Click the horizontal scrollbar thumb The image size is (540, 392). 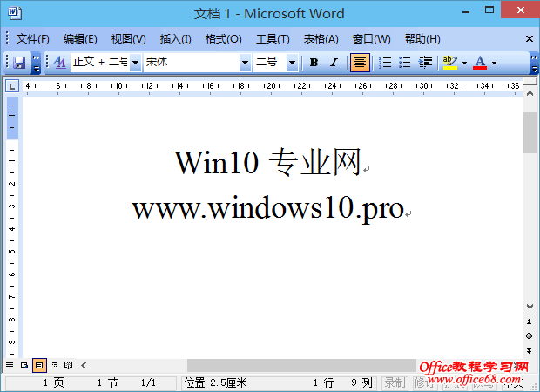[301, 365]
